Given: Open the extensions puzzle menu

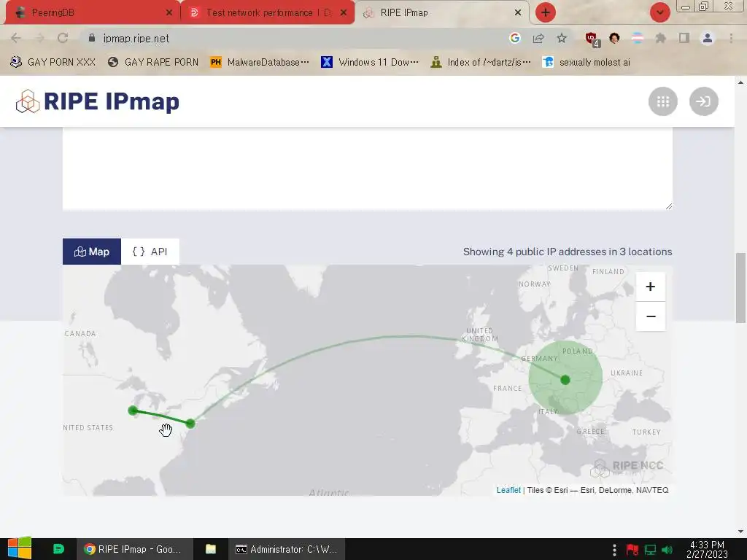Looking at the screenshot, I should (660, 38).
